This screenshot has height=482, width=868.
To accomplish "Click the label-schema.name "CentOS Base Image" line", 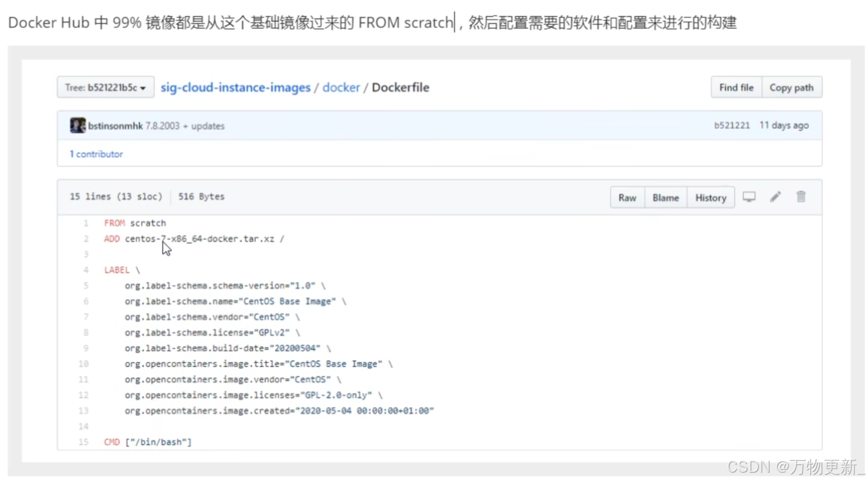I will tap(236, 301).
